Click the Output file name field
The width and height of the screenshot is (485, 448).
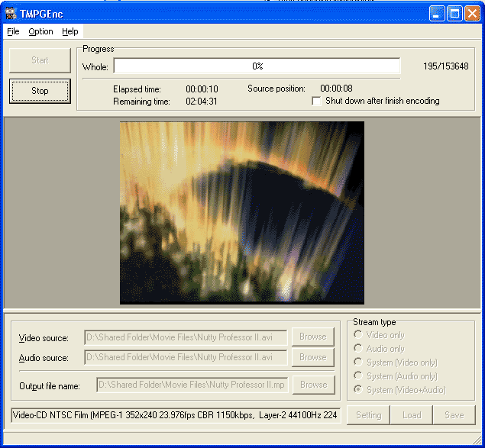[192, 385]
